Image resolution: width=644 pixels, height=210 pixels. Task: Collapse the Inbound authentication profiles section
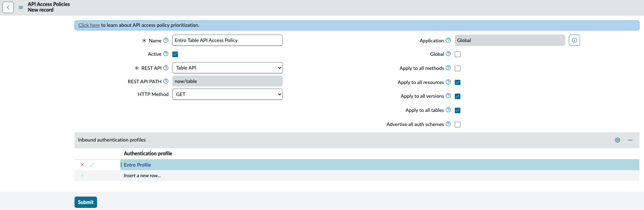630,140
